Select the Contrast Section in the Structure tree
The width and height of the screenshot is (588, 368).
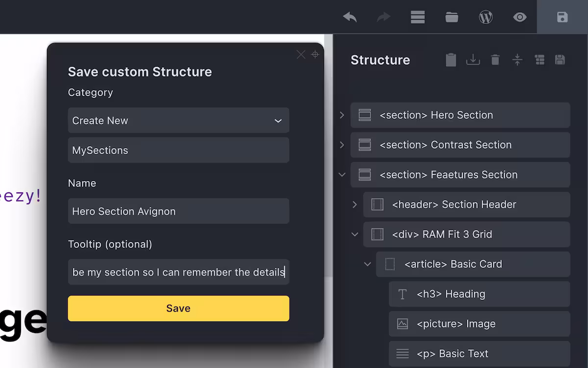pos(461,145)
